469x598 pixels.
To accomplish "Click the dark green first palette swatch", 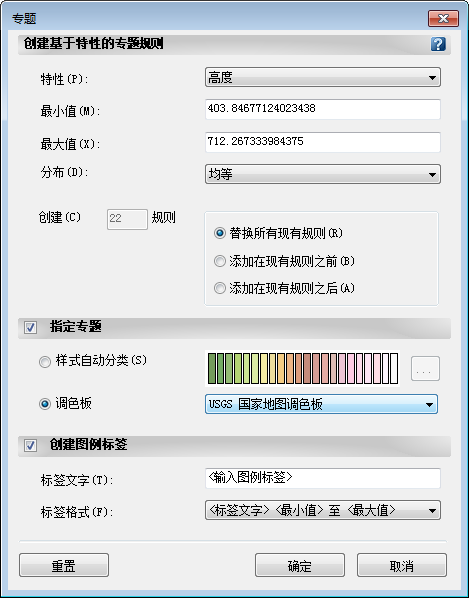I will 212,368.
